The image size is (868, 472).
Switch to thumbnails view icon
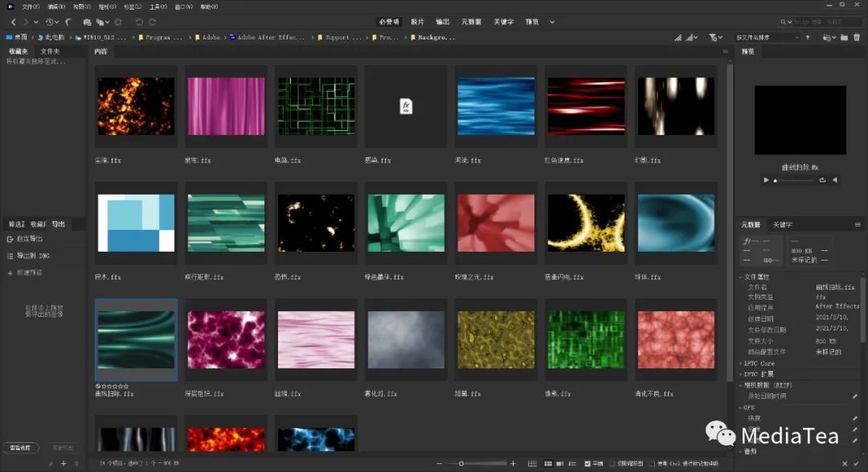(x=548, y=464)
